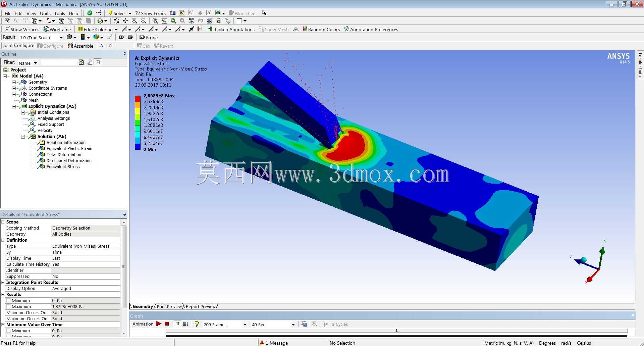Open the File menu
The height and width of the screenshot is (346, 644).
[8, 13]
